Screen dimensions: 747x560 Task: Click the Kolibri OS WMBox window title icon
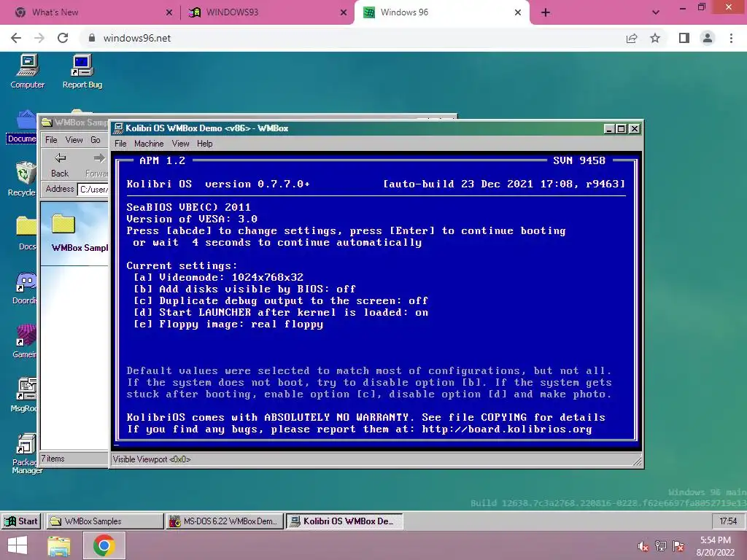point(119,128)
